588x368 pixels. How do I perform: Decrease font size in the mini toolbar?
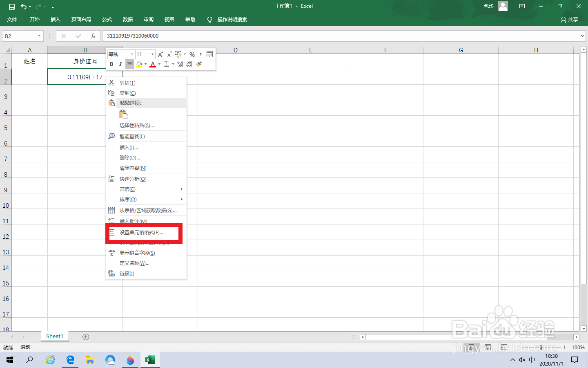tap(169, 54)
